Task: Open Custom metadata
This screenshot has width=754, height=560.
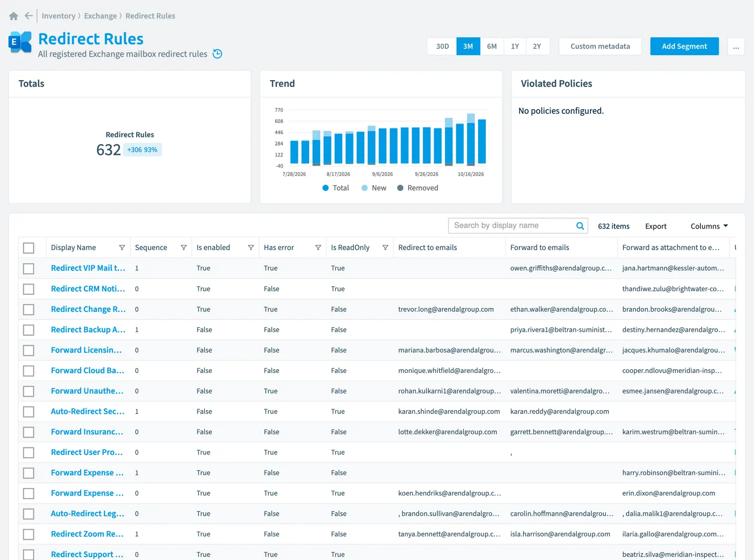Action: (600, 46)
